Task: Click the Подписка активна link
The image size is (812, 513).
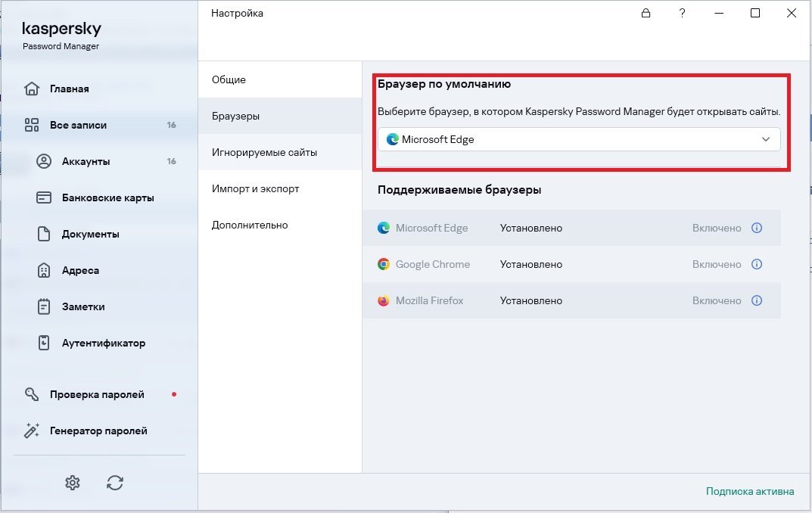Action: 750,491
